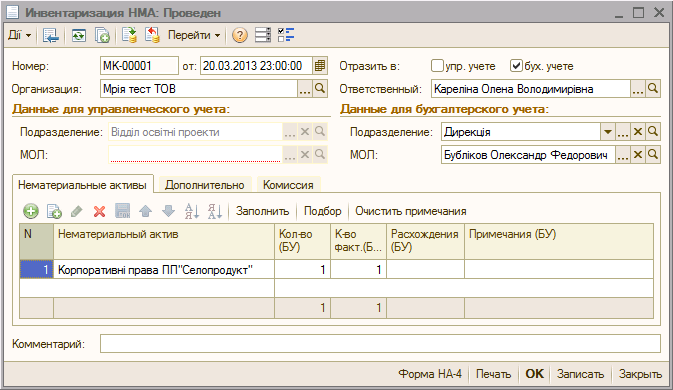The height and width of the screenshot is (390, 673).
Task: Open the Перейти dropdown menu
Action: pos(194,35)
